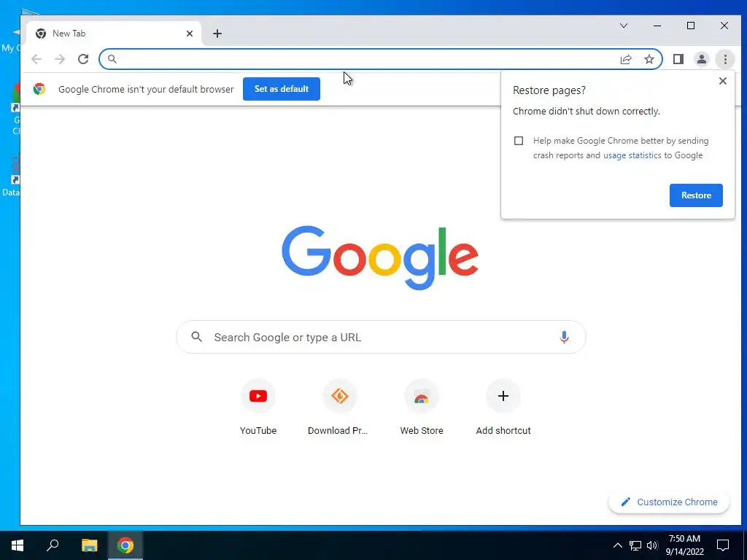
Task: Open the network tray icon
Action: coord(635,545)
